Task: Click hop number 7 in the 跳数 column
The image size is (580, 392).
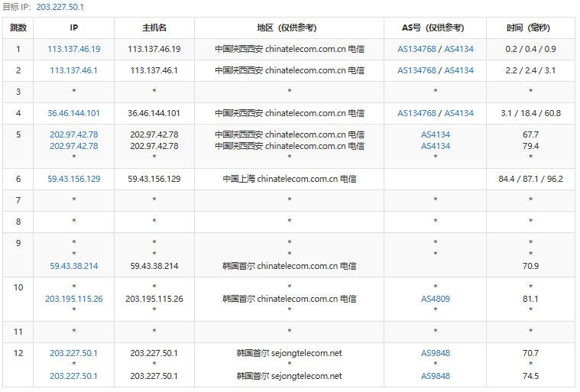Action: 18,200
